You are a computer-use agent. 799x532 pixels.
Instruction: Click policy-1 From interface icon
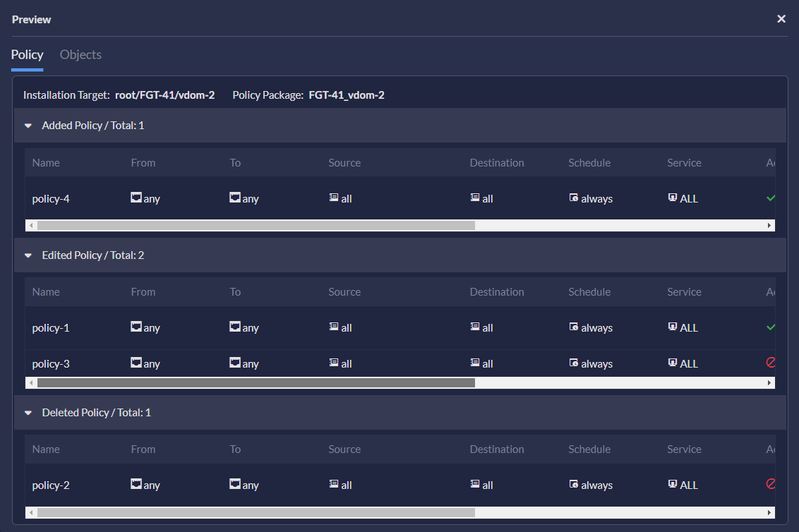136,326
